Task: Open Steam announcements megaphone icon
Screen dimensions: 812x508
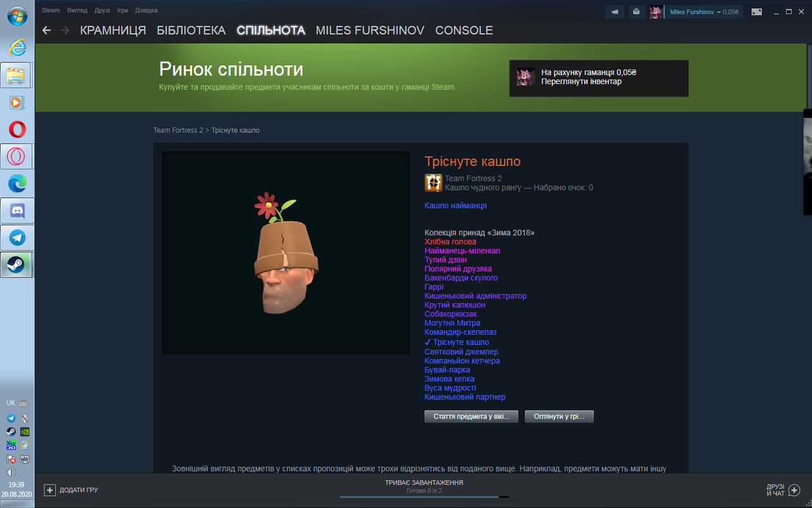Action: pyautogui.click(x=615, y=11)
